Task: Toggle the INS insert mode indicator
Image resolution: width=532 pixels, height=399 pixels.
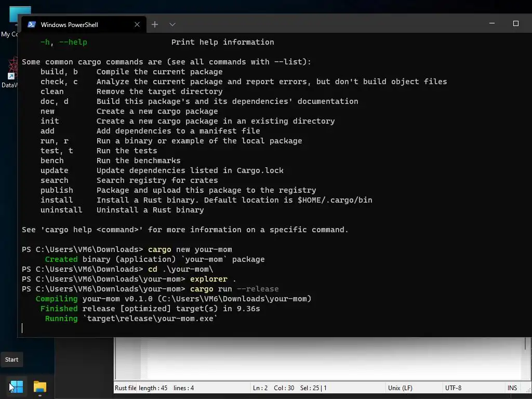Action: [512, 388]
